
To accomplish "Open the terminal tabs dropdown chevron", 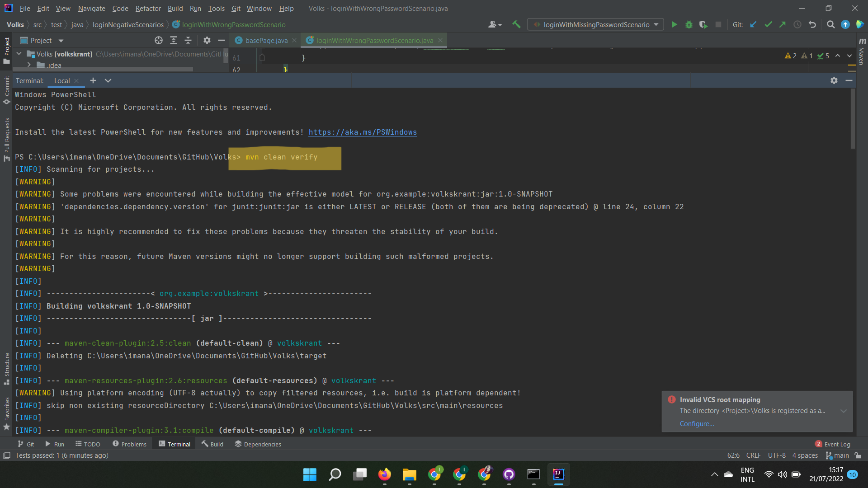I will tap(108, 80).
